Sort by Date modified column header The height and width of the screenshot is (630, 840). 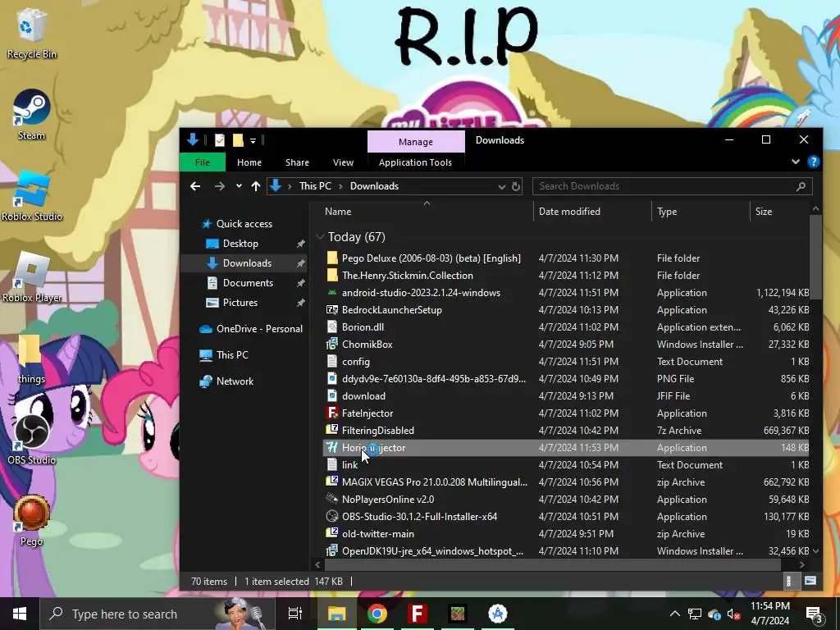click(x=592, y=212)
